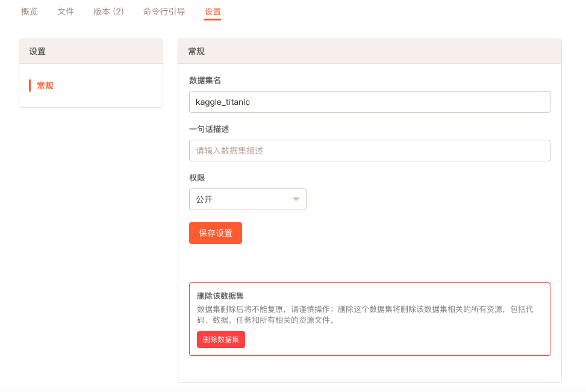Switch to the 文件 tab
The image size is (586, 392).
(x=66, y=11)
